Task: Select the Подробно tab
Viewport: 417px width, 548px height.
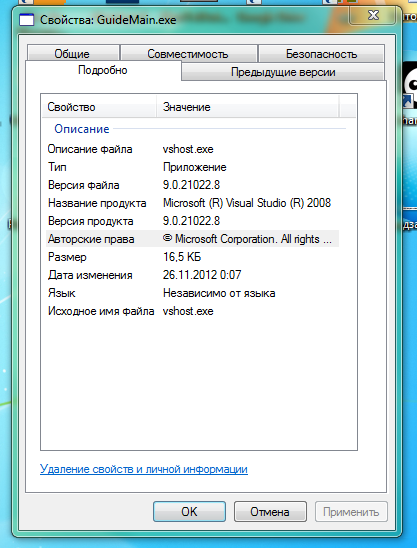Action: coord(103,70)
